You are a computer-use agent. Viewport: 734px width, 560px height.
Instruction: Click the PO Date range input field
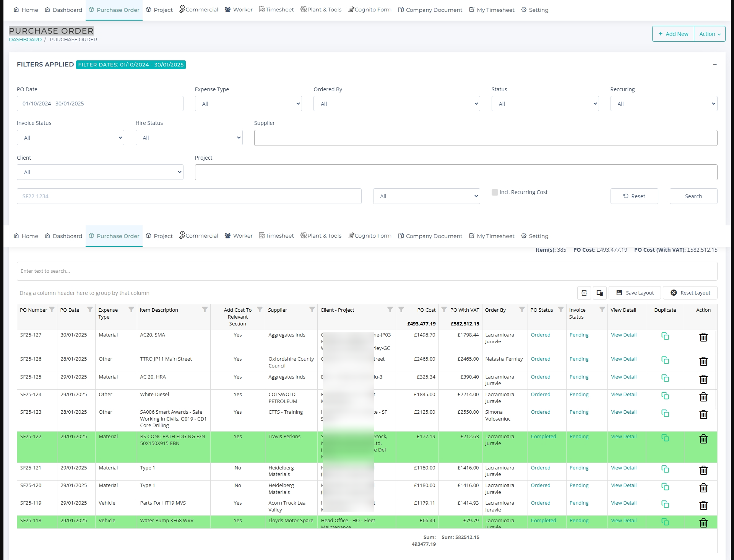click(100, 104)
